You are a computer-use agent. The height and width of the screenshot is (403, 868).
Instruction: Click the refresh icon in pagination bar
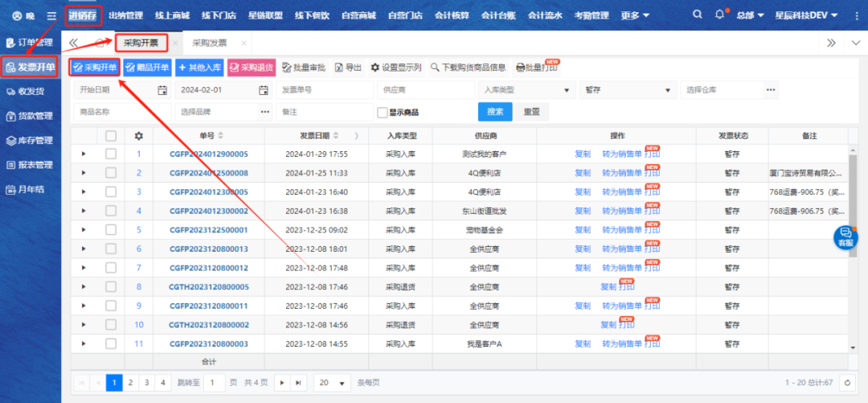pyautogui.click(x=846, y=383)
